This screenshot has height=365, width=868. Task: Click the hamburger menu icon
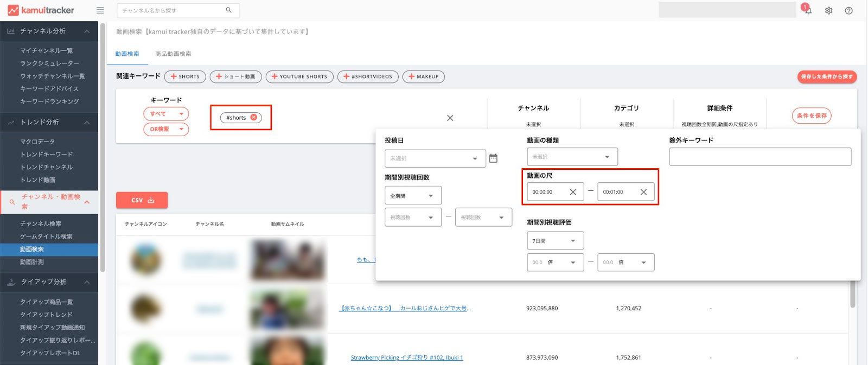pos(100,10)
